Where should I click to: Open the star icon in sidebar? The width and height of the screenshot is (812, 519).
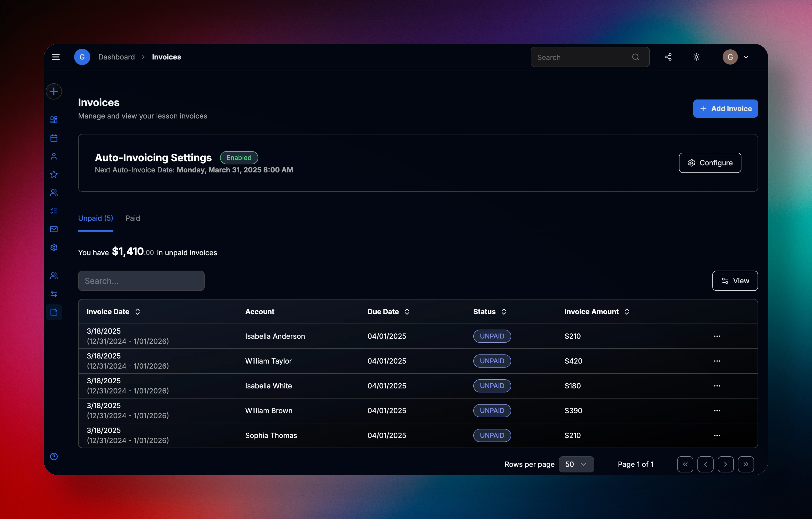tap(54, 175)
